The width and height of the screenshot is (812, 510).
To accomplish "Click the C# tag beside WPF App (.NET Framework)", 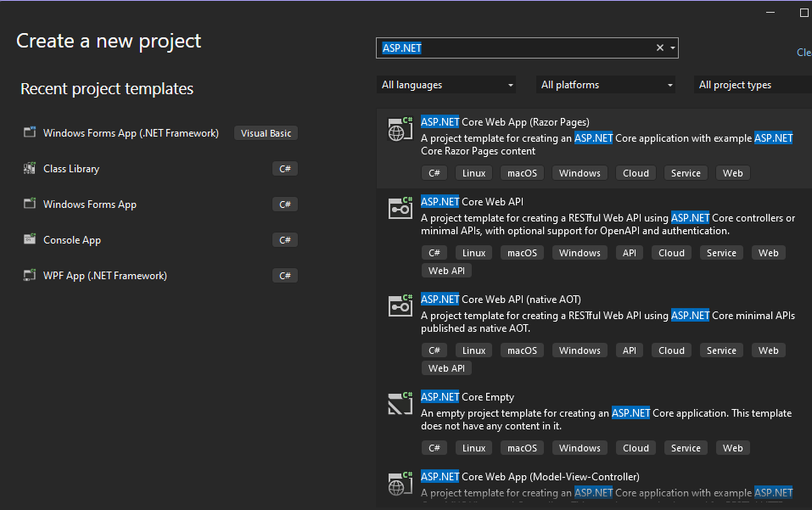I will coord(285,276).
